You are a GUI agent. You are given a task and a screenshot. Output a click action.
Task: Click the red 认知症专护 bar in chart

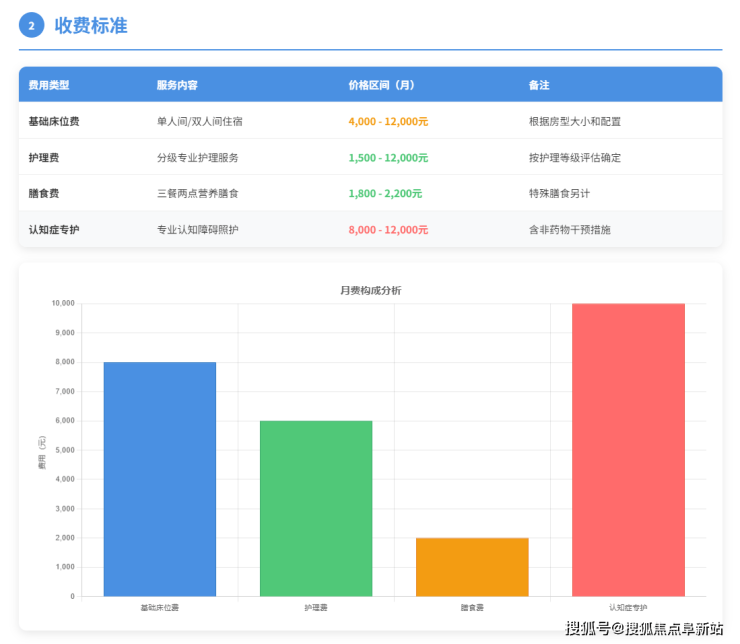click(628, 450)
